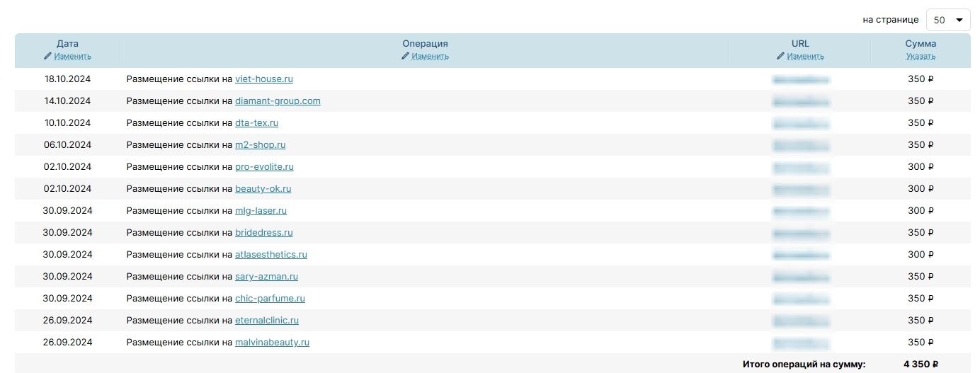The height and width of the screenshot is (373, 980).
Task: Click the Дата column header
Action: pos(68,44)
